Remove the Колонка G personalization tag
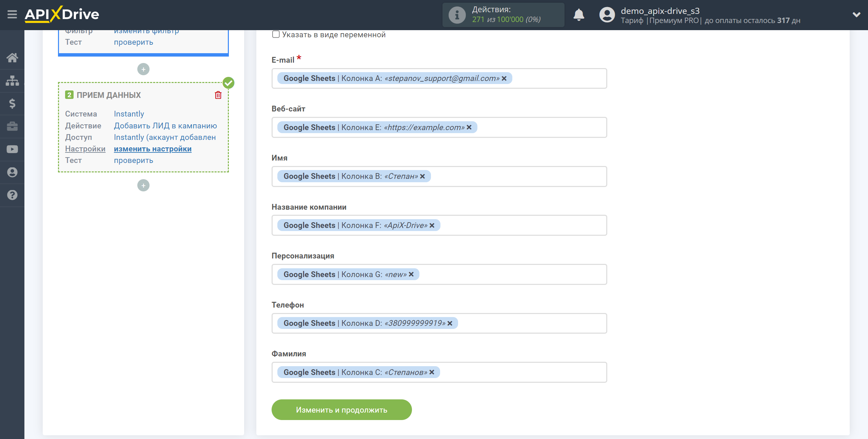 [411, 274]
